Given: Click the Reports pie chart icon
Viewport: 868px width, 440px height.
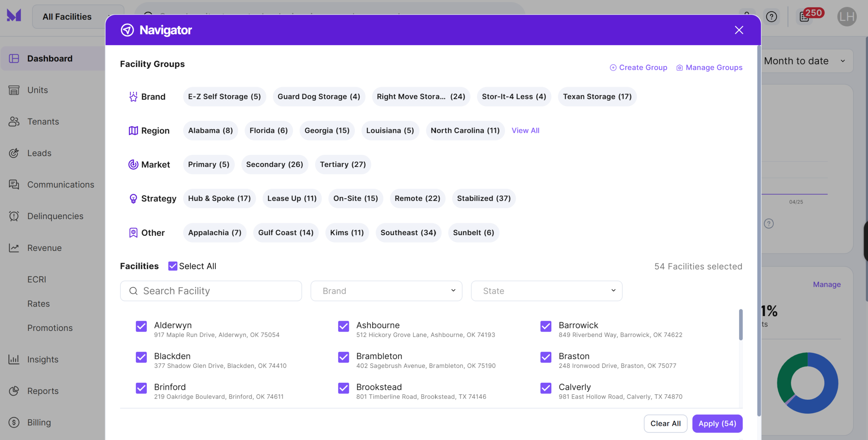Looking at the screenshot, I should pyautogui.click(x=14, y=391).
